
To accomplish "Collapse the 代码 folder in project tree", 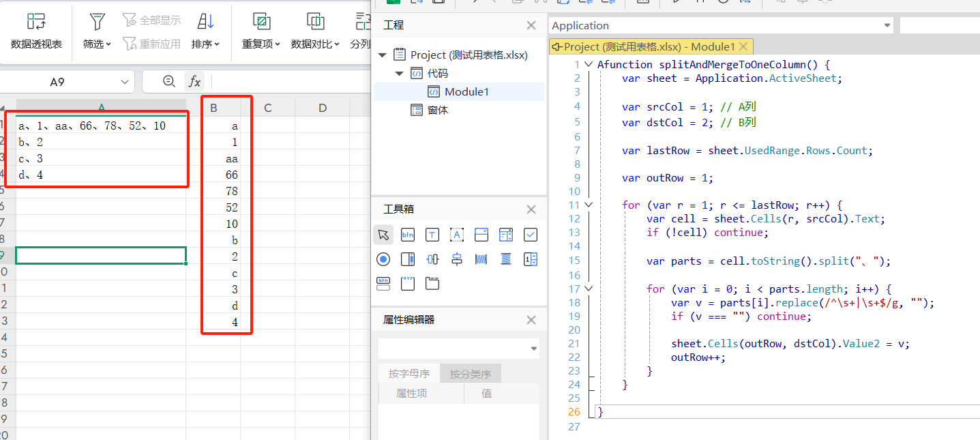I will [399, 74].
